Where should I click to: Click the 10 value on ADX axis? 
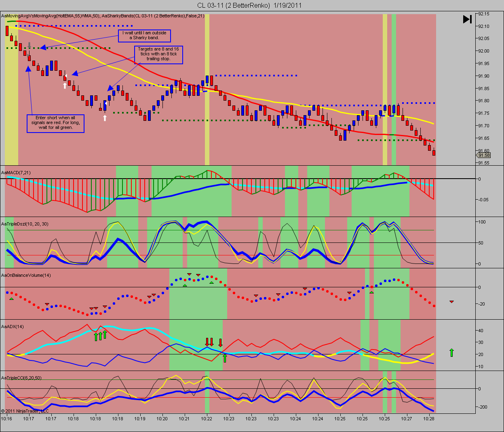tap(481, 367)
